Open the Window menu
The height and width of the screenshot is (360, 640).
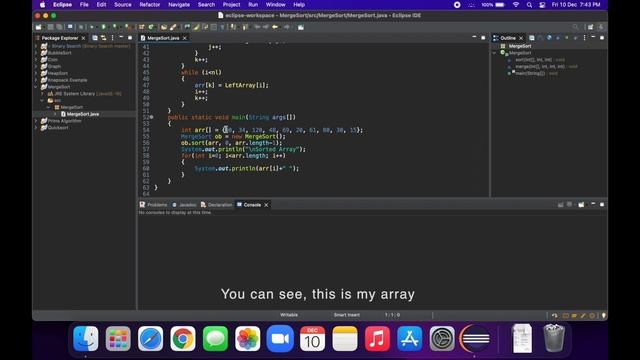click(276, 5)
